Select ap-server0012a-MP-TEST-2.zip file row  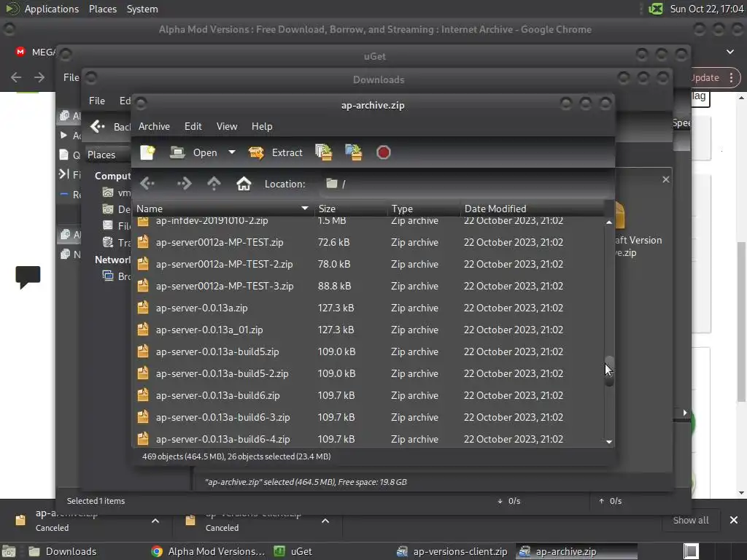368,264
